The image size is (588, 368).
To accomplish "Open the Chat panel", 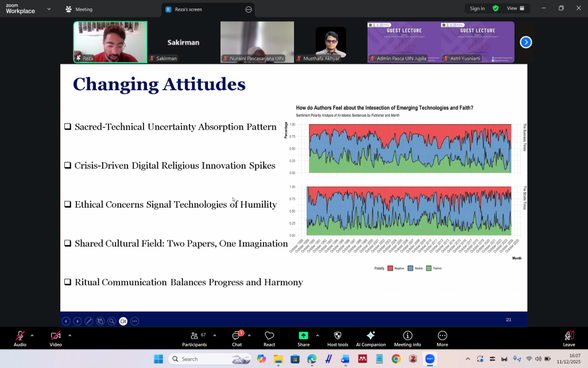I will click(x=237, y=338).
